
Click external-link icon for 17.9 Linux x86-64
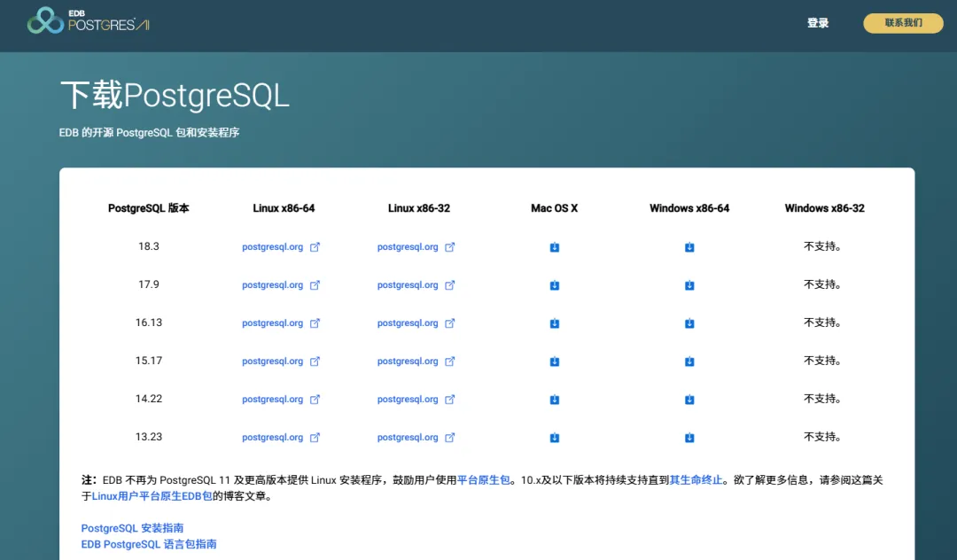pos(315,285)
